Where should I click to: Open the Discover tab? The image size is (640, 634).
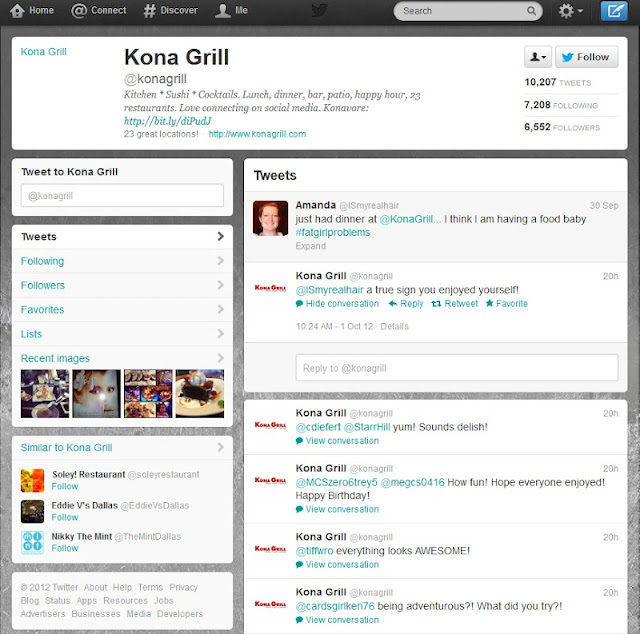tap(171, 11)
